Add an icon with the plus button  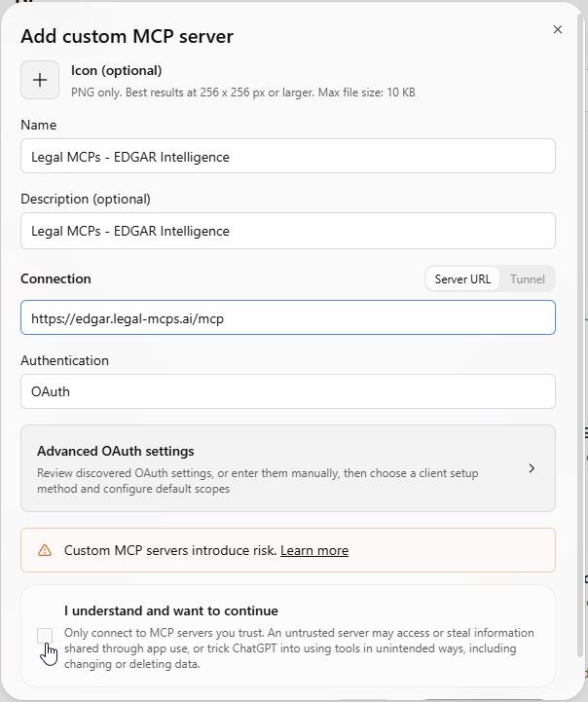(x=40, y=80)
